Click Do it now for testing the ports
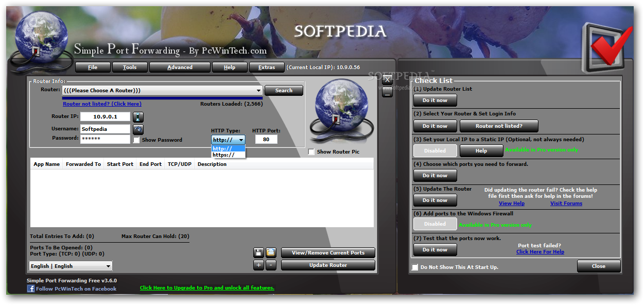The image size is (644, 305). tap(435, 250)
